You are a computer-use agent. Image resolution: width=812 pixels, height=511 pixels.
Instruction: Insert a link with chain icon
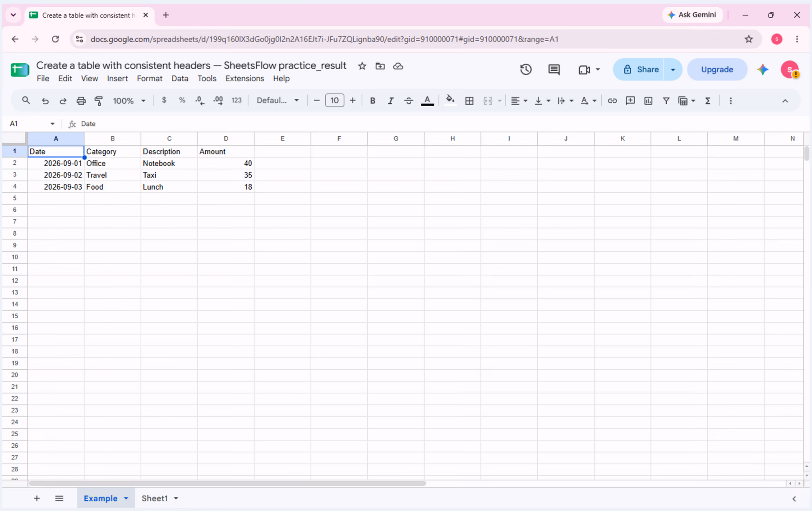(612, 101)
